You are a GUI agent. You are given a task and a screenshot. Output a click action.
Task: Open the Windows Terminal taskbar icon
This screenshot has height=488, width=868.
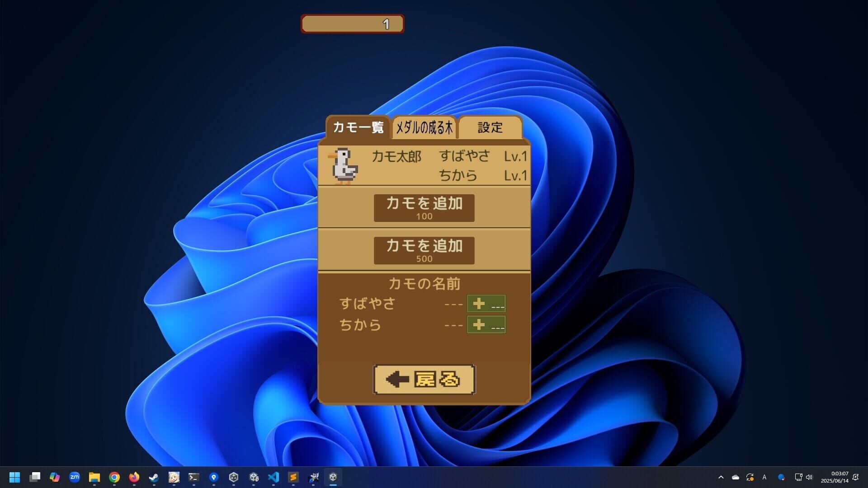(x=193, y=478)
